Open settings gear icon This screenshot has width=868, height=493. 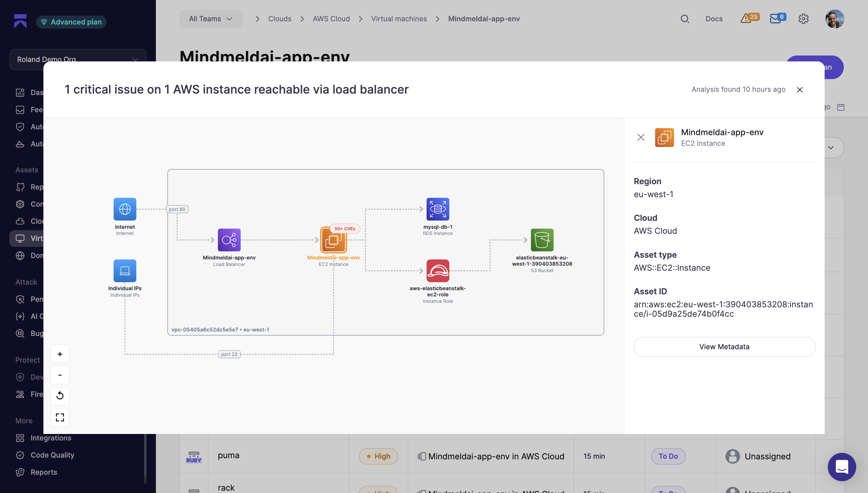pos(803,19)
